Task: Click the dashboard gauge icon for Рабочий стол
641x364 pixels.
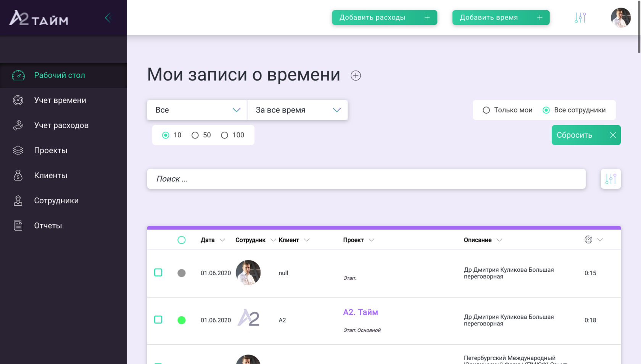Action: (x=18, y=75)
